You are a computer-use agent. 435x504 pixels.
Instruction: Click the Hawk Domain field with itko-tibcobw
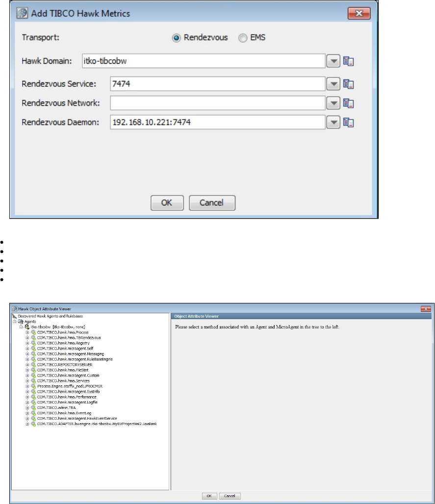point(204,61)
